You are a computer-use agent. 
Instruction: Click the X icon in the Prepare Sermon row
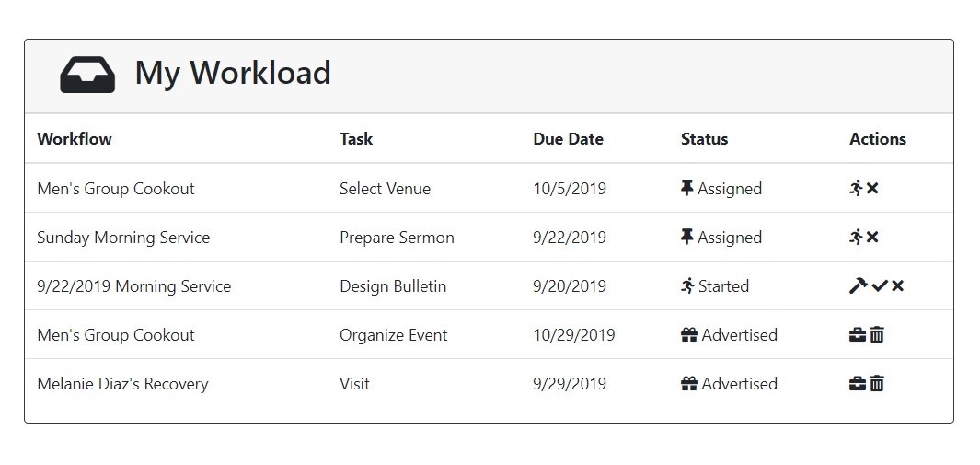point(872,237)
